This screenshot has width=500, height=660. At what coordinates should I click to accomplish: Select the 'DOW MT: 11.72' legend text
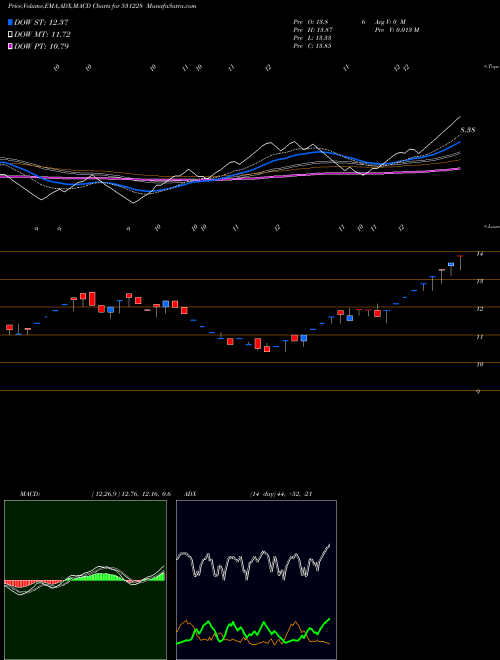point(43,35)
